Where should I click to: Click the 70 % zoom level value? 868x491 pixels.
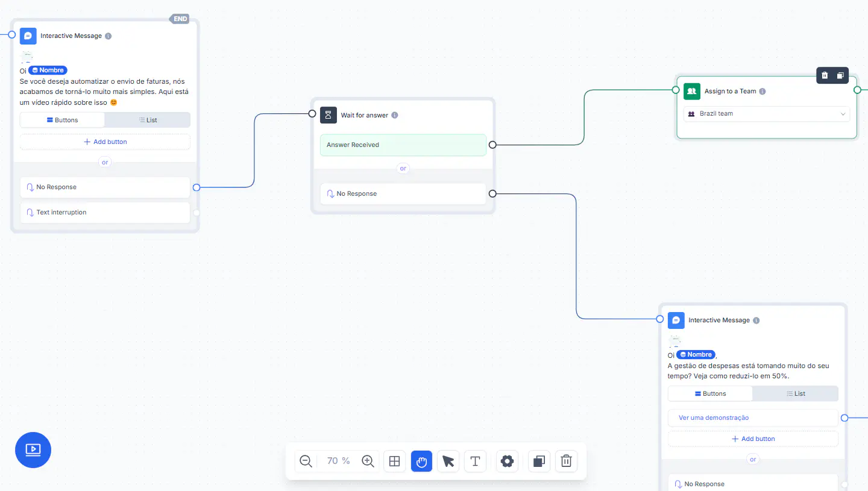coord(338,461)
